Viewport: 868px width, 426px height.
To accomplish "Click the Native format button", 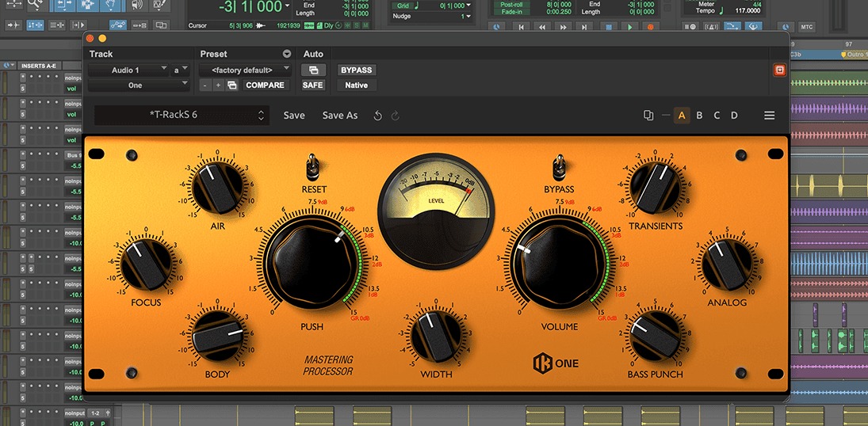I will (357, 86).
